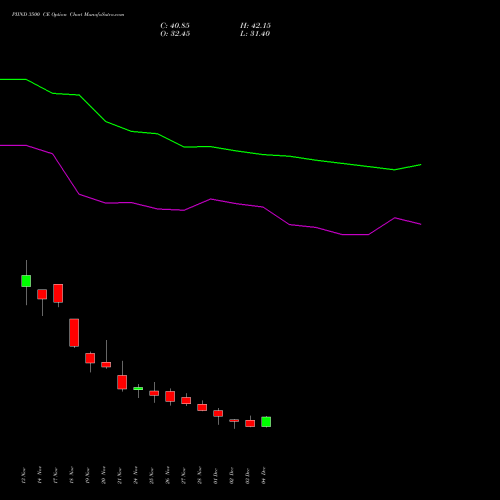
Task: Click the 19 Nov date label
Action: [x=88, y=475]
